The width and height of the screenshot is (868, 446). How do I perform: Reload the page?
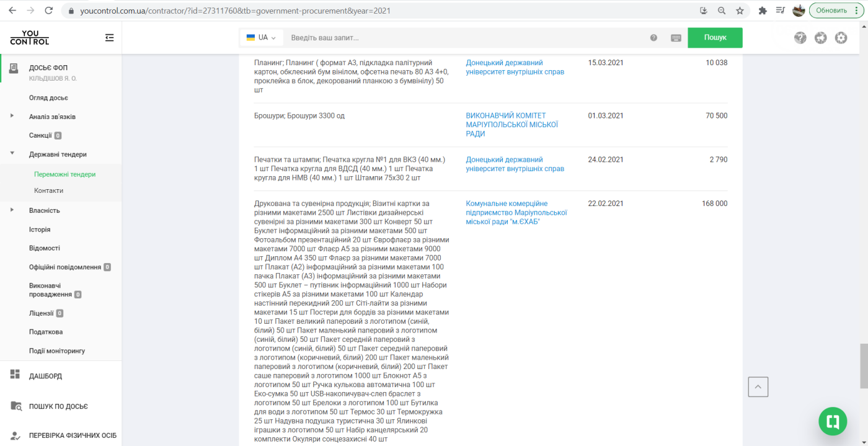(x=49, y=11)
